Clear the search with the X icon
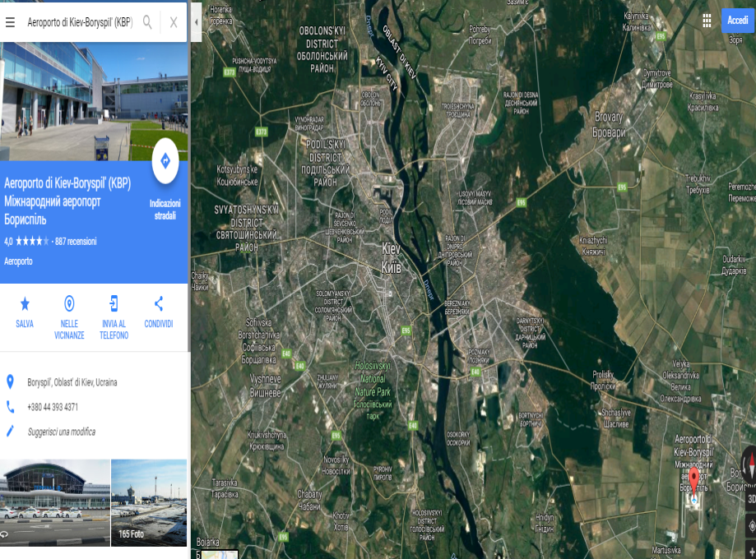Image resolution: width=756 pixels, height=559 pixels. [174, 22]
